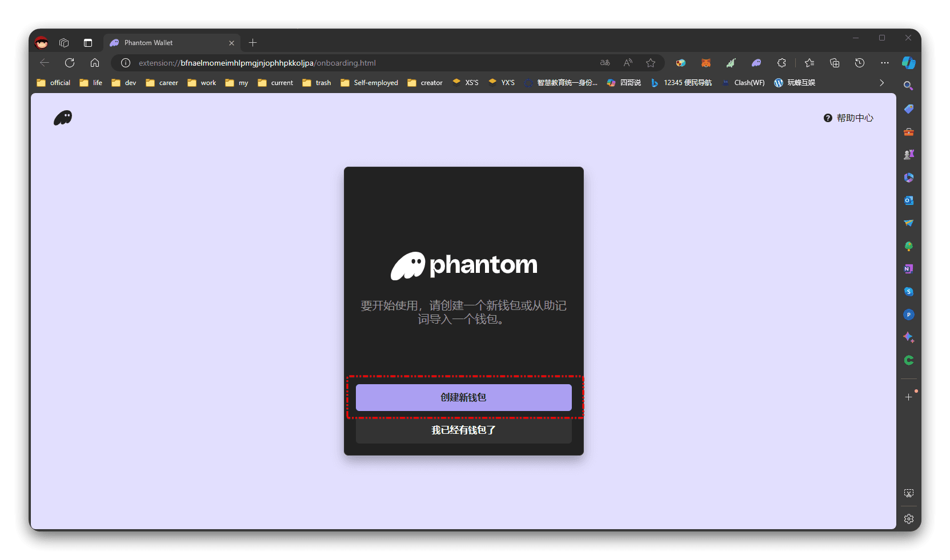Screen dimensions: 950x560
Task: Open the translate page icon
Action: 605,63
